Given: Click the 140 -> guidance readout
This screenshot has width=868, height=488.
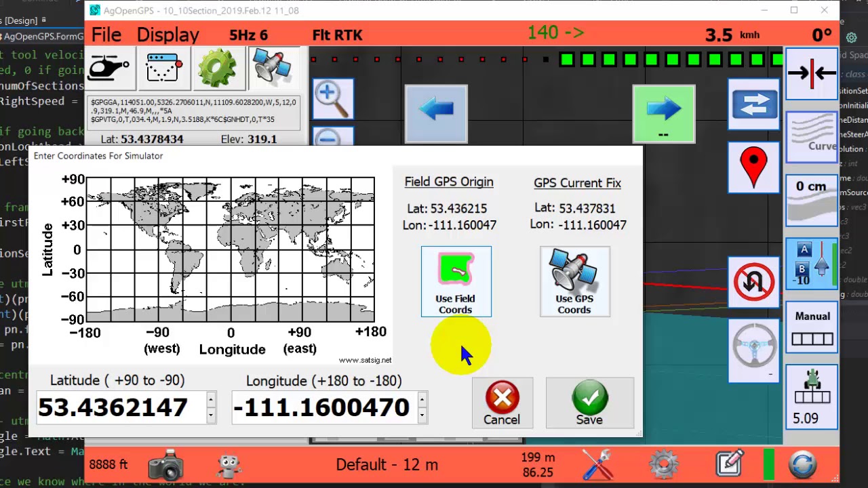Looking at the screenshot, I should point(555,33).
